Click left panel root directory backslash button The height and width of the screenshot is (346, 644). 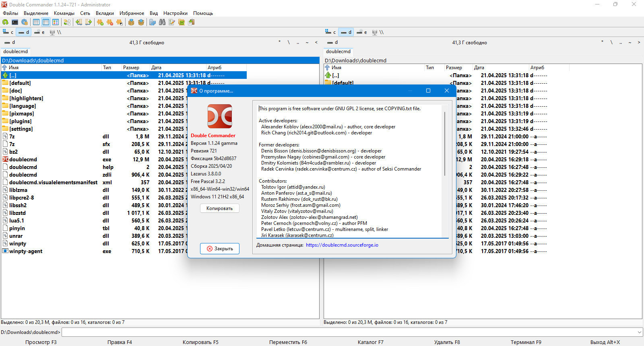[x=289, y=42]
